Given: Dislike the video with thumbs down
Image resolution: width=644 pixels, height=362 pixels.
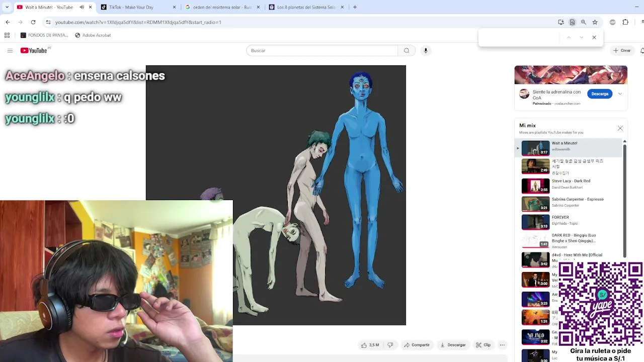Looking at the screenshot, I should 390,345.
